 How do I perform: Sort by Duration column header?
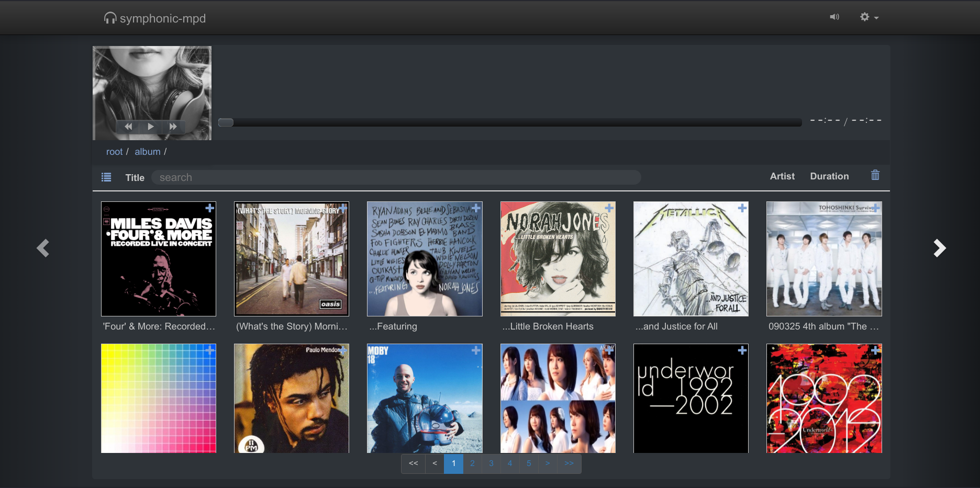click(829, 176)
